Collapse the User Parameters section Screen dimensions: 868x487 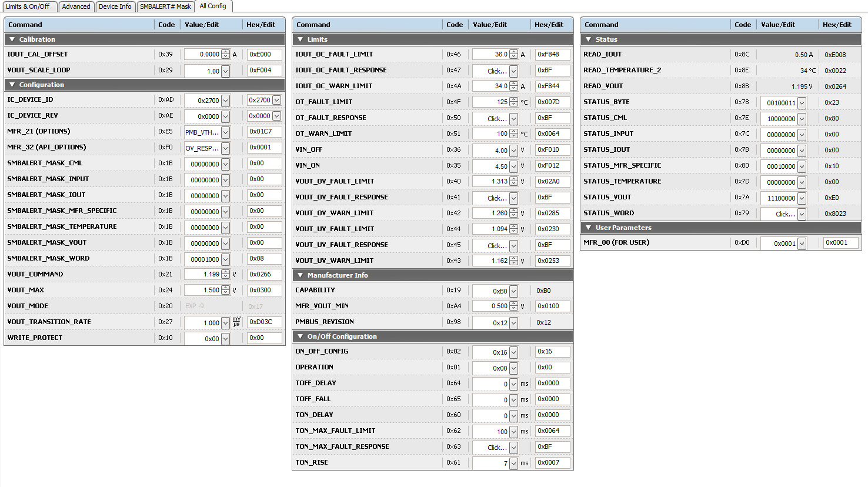click(x=589, y=228)
